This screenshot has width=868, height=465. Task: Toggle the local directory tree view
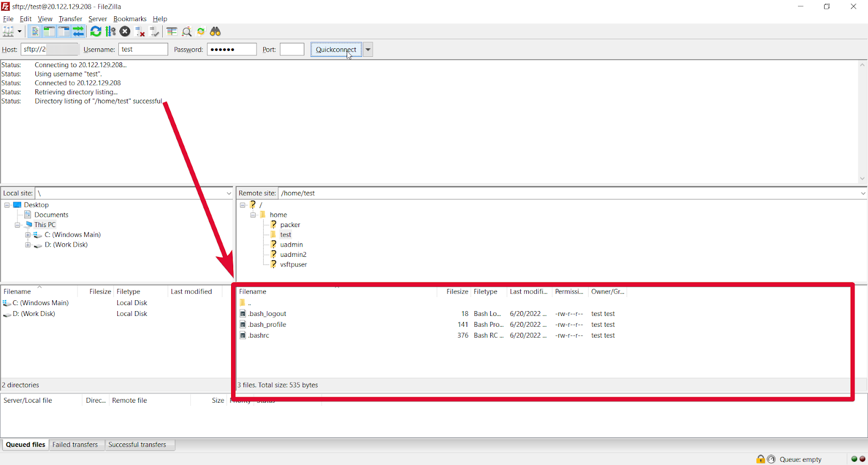49,31
